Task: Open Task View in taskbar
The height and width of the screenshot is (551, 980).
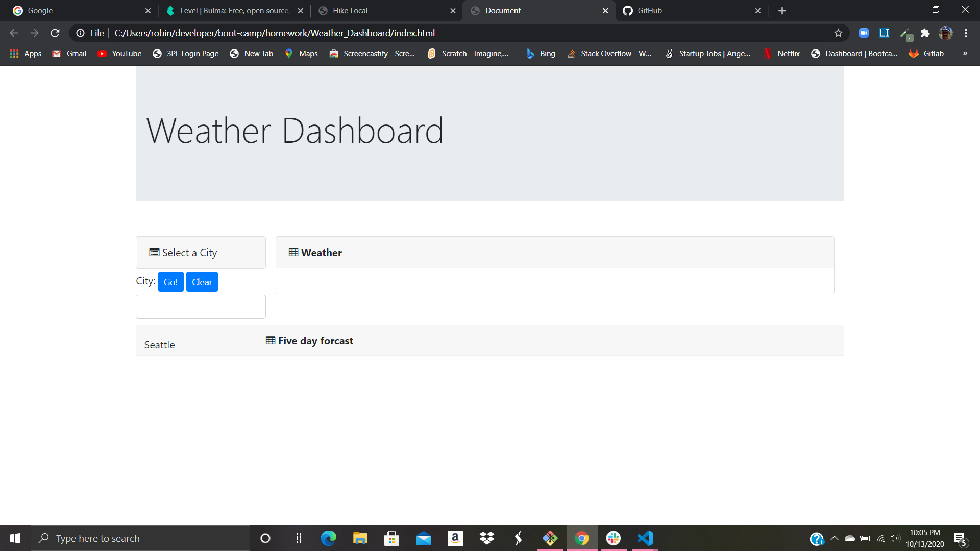Action: tap(296, 538)
